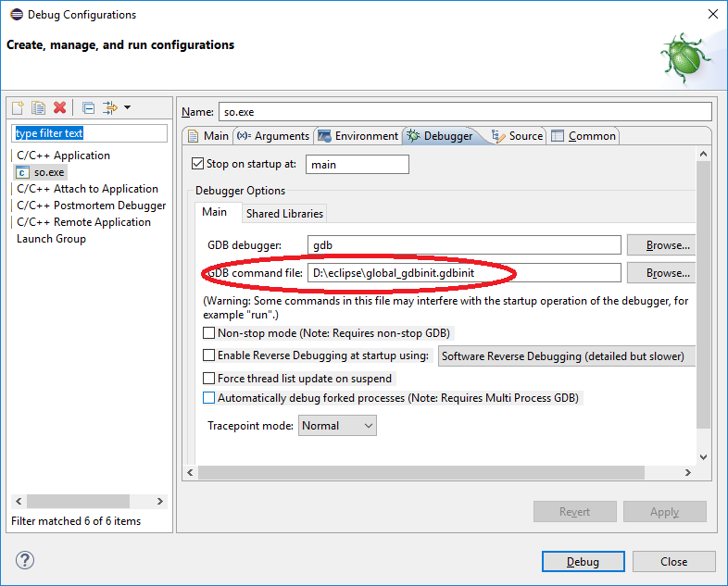Uncheck Stop on startup at checkbox
Viewport: 728px width, 586px height.
point(197,164)
